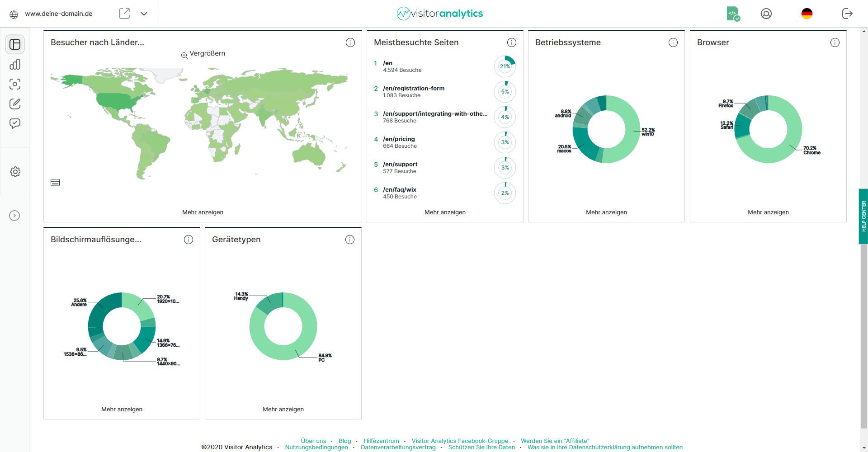
Task: Open the dashboard overview sidebar icon
Action: 15,44
